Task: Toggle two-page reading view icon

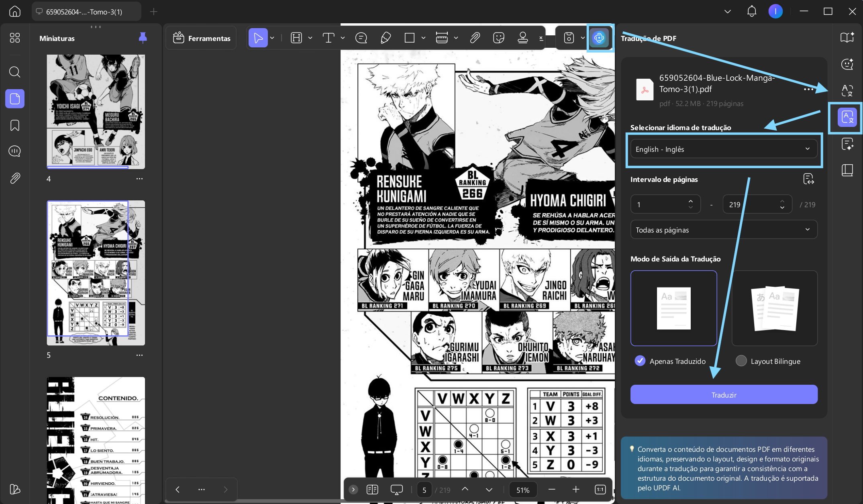Action: (372, 489)
